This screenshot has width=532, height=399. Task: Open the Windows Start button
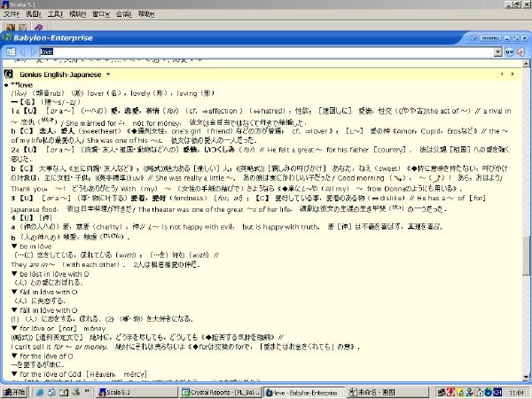pos(13,392)
